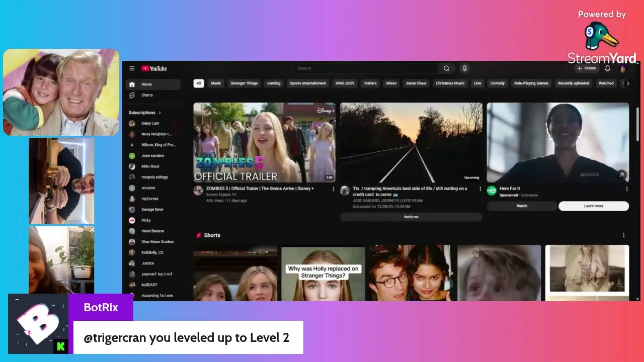Open the account avatar menu
The width and height of the screenshot is (644, 362).
623,68
